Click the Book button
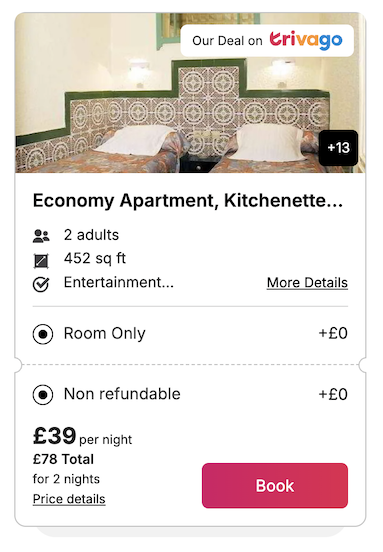The height and width of the screenshot is (552, 383). pos(275,485)
